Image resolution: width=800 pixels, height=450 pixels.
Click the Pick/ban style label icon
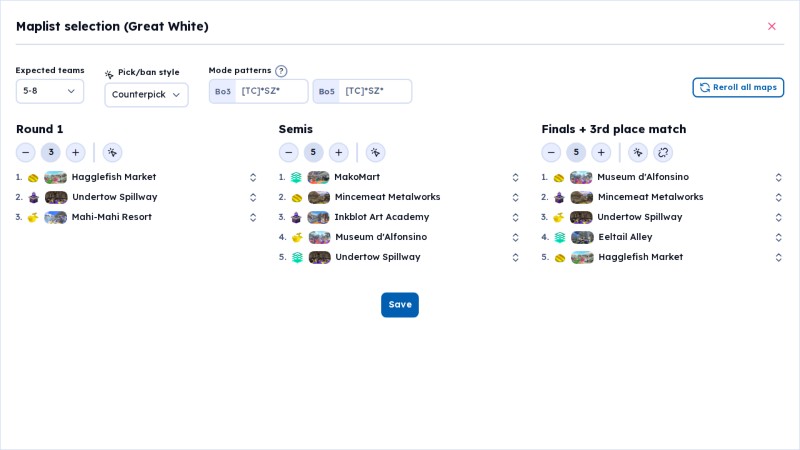coord(109,74)
